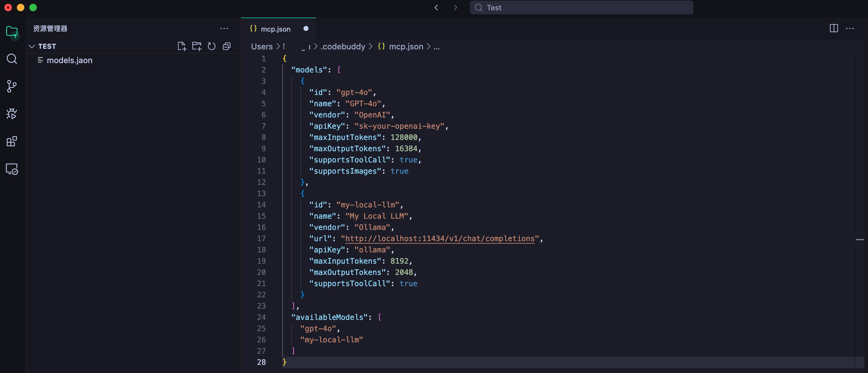This screenshot has height=373, width=868.
Task: Click the localhost completions URL link
Action: (440, 238)
